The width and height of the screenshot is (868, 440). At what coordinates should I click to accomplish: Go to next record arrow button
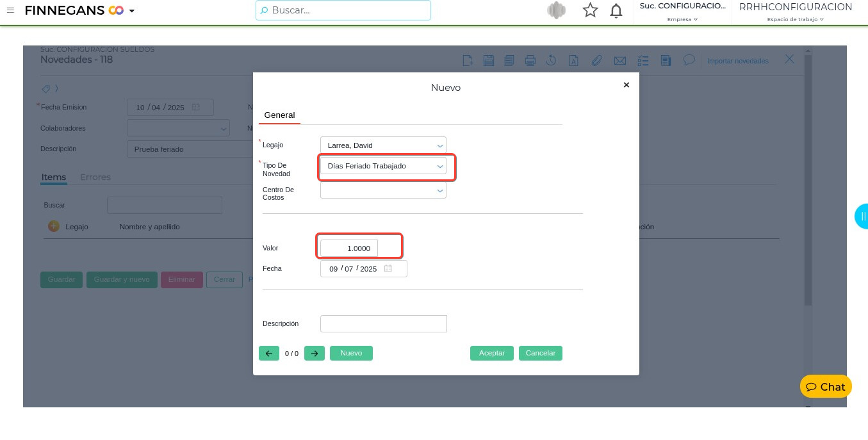(315, 353)
